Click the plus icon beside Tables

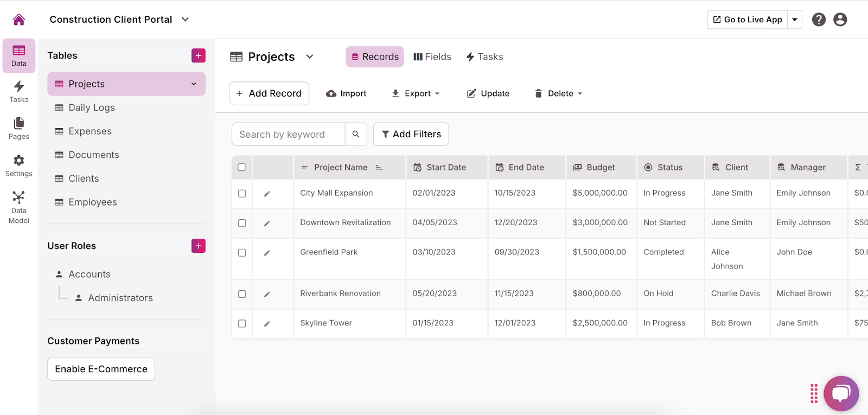coord(199,55)
